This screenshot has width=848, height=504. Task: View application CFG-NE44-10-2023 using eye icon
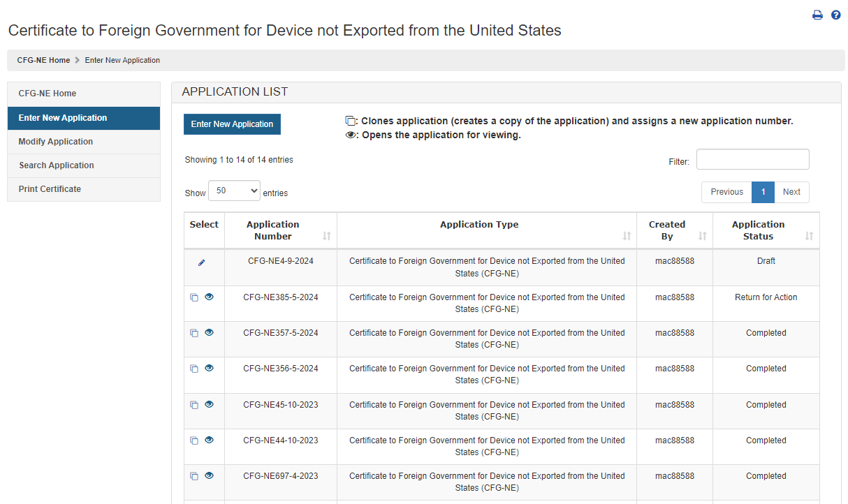point(209,440)
